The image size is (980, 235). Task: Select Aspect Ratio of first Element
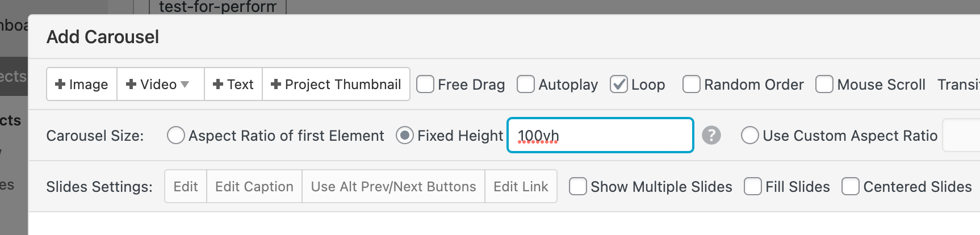(176, 136)
